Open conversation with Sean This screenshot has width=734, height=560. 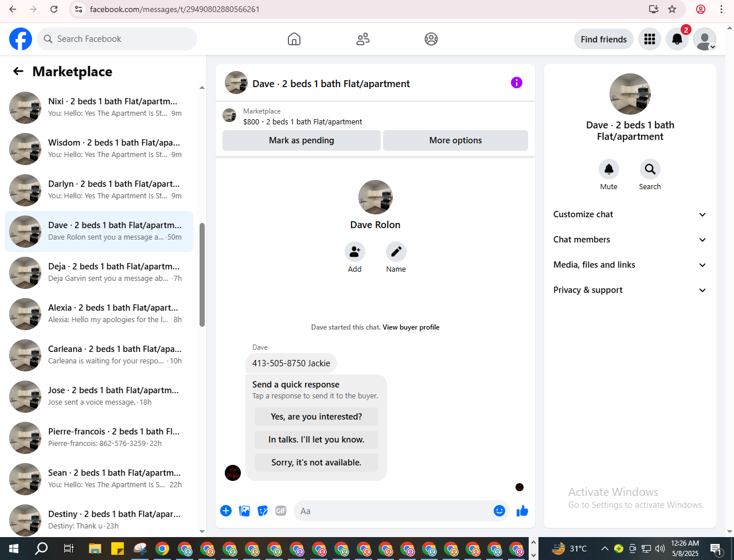99,479
